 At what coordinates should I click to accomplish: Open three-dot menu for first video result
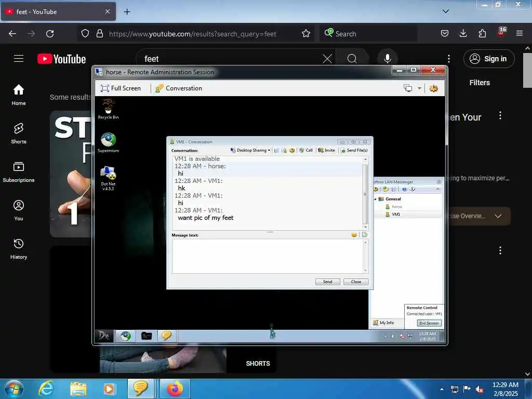500,115
